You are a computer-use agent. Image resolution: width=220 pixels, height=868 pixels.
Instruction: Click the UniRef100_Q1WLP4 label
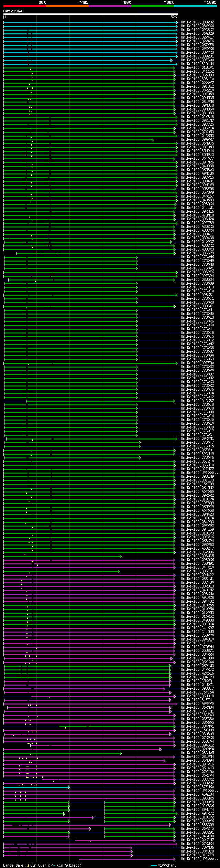[197, 499]
